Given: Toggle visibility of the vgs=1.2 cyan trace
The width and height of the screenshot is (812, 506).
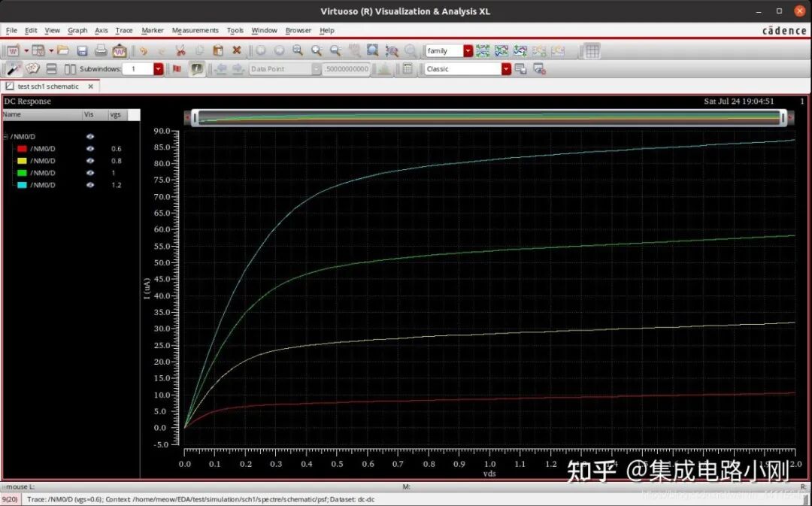Looking at the screenshot, I should pyautogui.click(x=90, y=185).
